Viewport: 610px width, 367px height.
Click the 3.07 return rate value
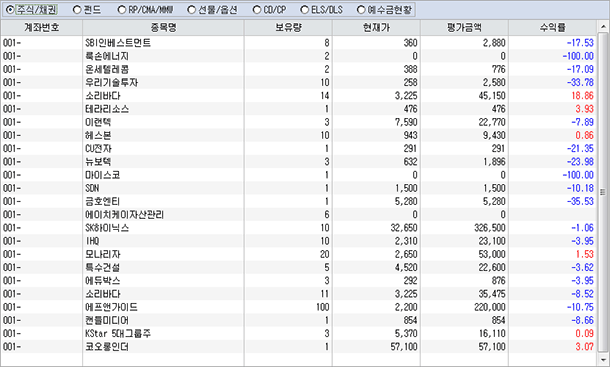[585, 347]
